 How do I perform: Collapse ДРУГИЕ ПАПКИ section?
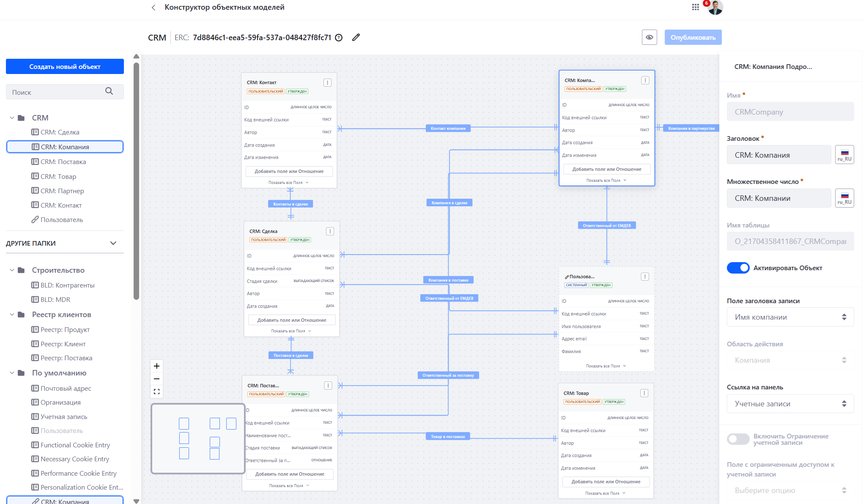click(x=113, y=243)
